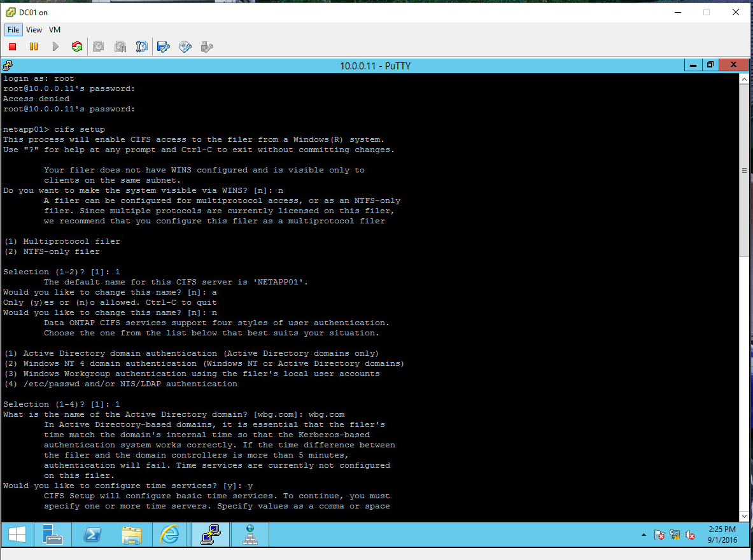
Task: Click the Active Directory domain 'wbg.com' prompt line
Action: pyautogui.click(x=174, y=414)
